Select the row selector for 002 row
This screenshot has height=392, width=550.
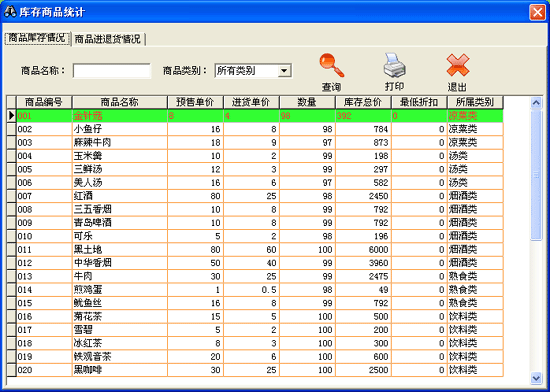[x=12, y=129]
